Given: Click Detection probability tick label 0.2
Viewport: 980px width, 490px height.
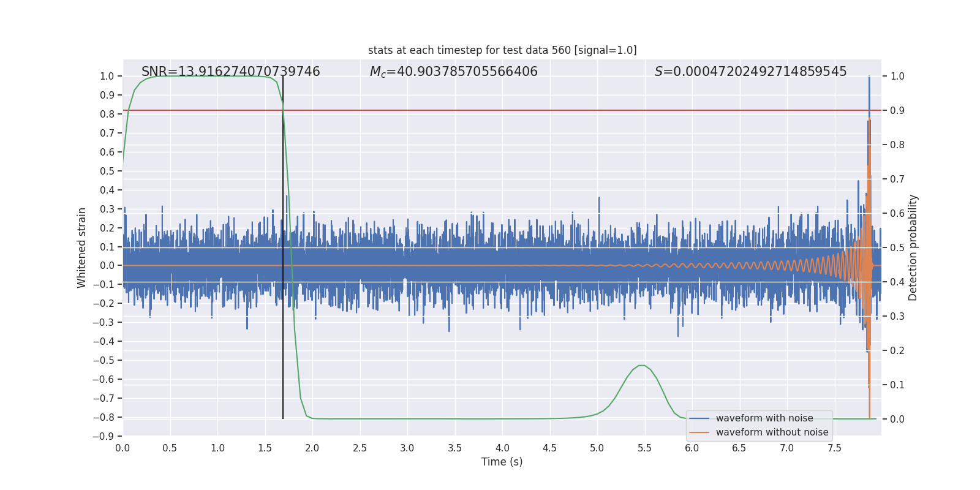Looking at the screenshot, I should (897, 350).
